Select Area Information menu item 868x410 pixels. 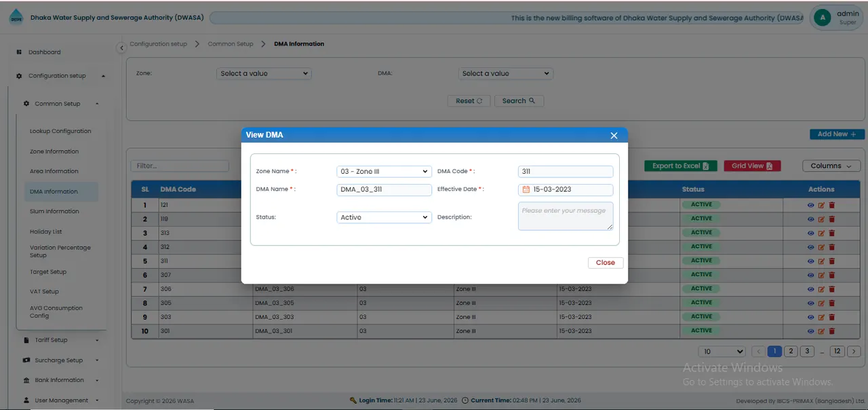[54, 171]
